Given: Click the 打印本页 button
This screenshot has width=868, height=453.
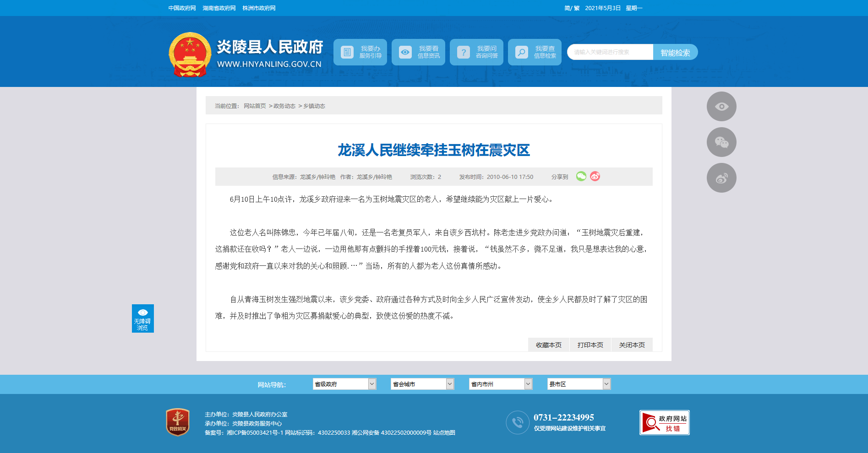Looking at the screenshot, I should (590, 345).
